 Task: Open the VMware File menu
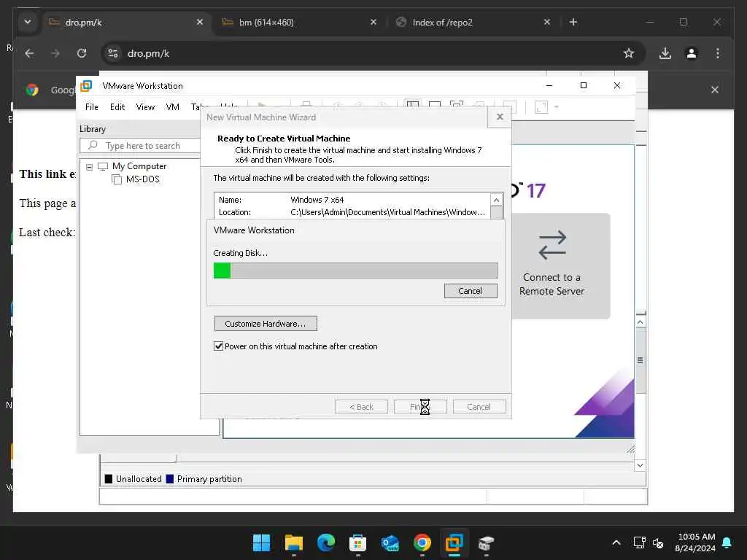[91, 107]
